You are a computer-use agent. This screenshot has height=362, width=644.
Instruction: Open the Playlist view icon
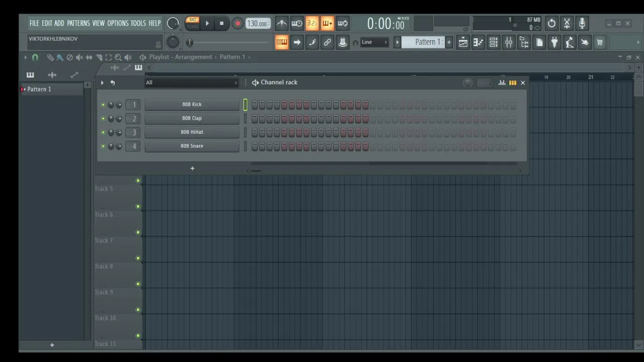pyautogui.click(x=463, y=42)
